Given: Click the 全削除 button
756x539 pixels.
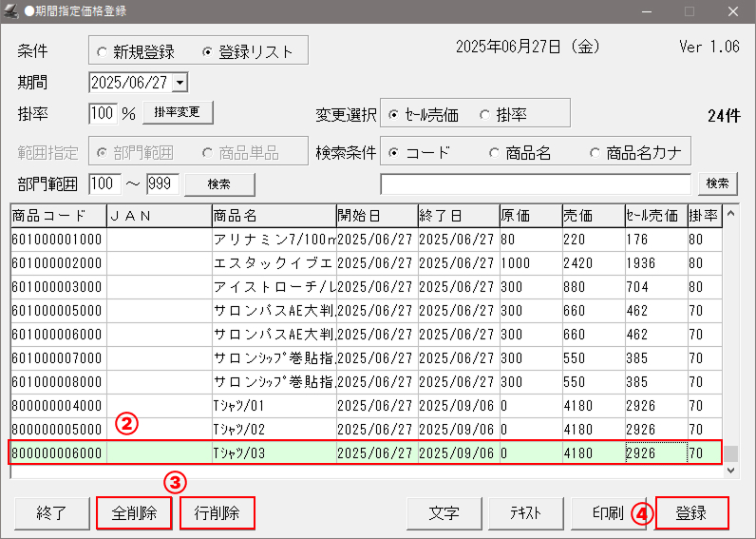Looking at the screenshot, I should pos(134,513).
